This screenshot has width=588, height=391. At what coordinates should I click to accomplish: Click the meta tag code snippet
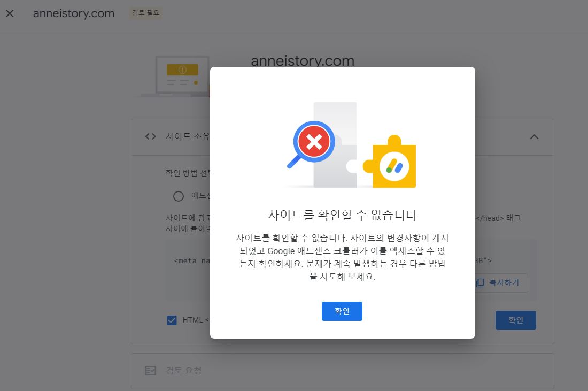192,261
